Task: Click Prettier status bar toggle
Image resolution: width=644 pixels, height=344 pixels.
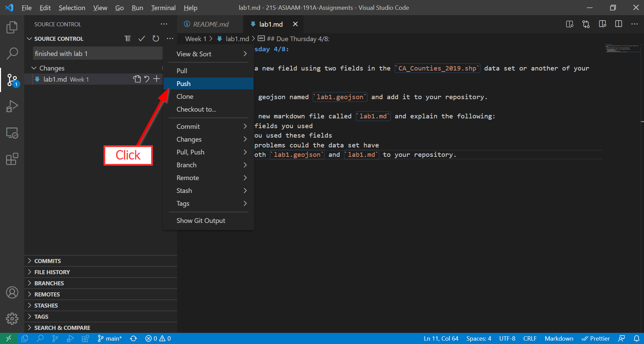Action: (596, 338)
